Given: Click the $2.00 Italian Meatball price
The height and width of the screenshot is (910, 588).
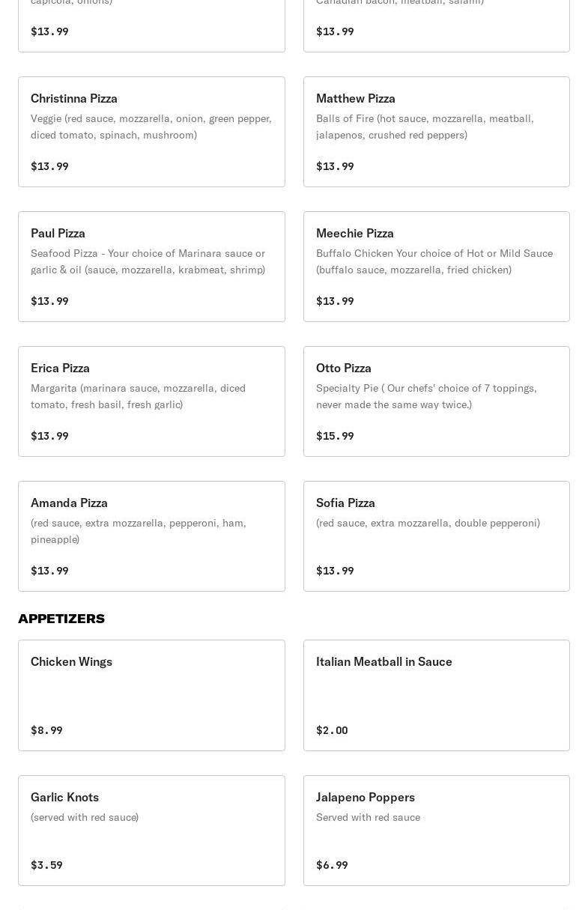Looking at the screenshot, I should pos(332,730).
